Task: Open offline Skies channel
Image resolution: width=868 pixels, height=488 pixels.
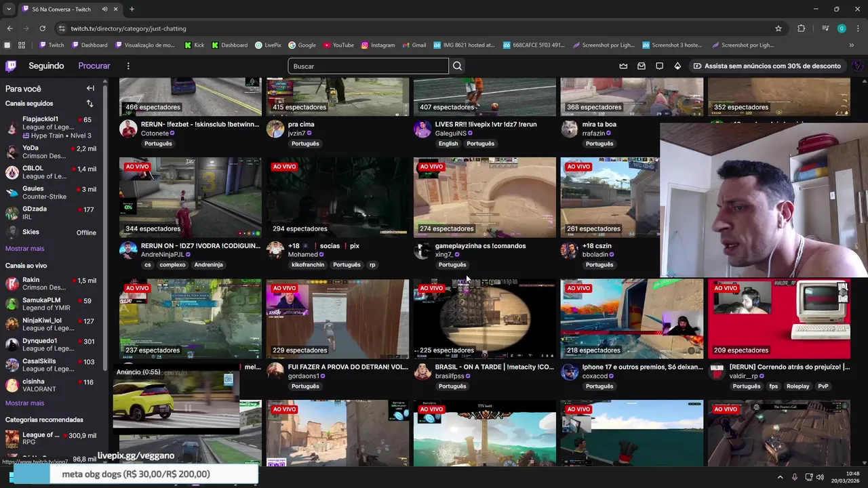Action: tap(52, 232)
